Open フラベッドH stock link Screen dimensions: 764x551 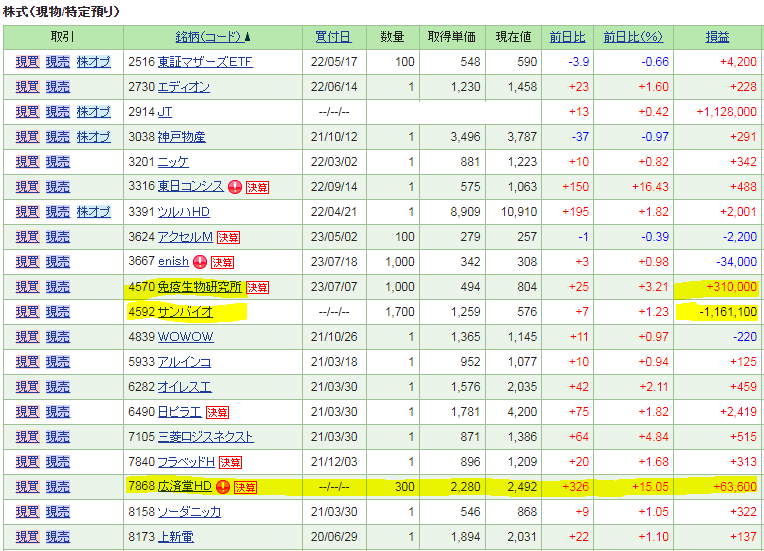(186, 462)
